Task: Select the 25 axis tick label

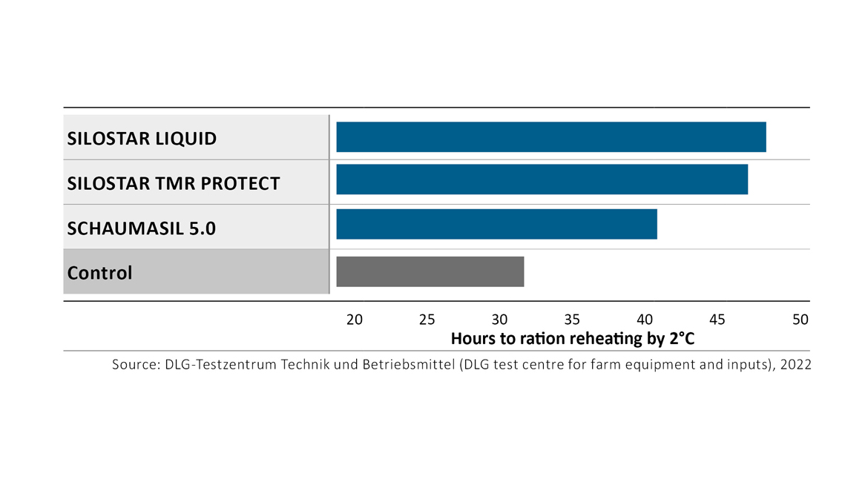Action: [427, 320]
